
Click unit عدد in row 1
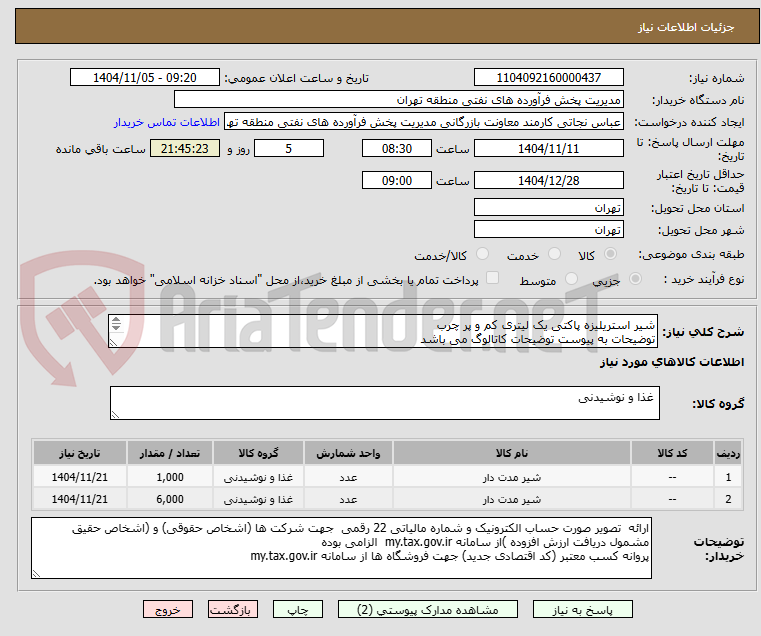(x=348, y=478)
